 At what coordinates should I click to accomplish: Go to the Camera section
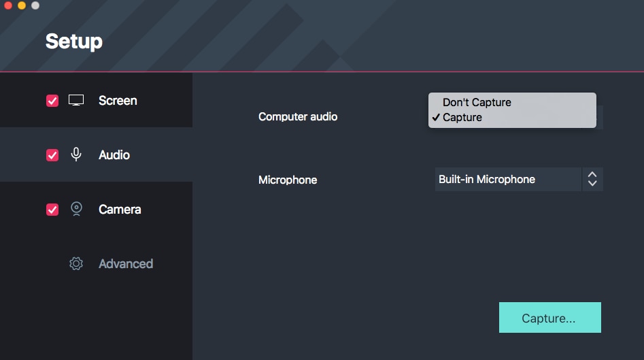(120, 210)
